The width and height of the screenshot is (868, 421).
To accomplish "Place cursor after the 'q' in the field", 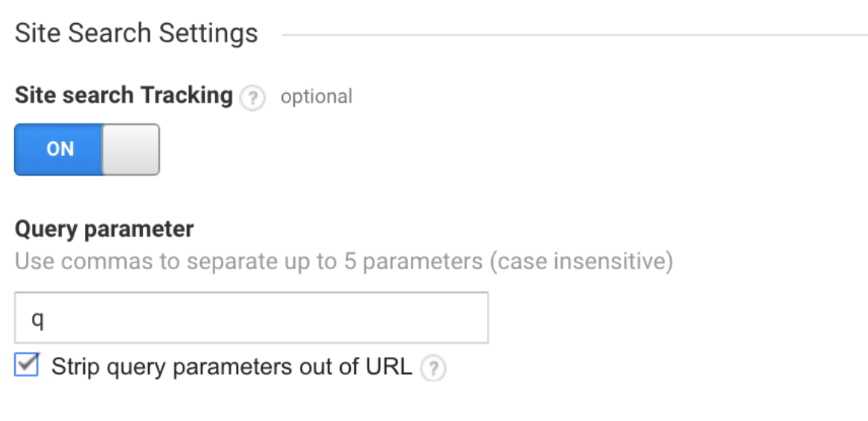I will 44,318.
